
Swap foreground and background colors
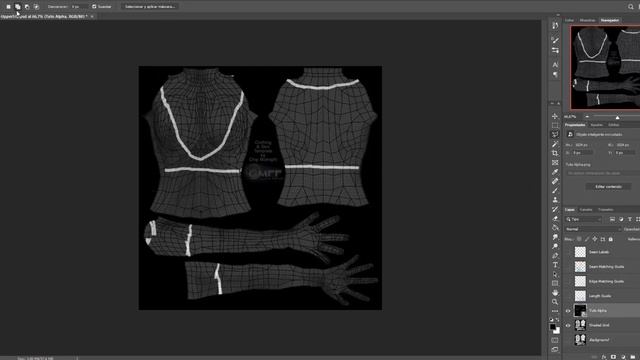coord(558,320)
